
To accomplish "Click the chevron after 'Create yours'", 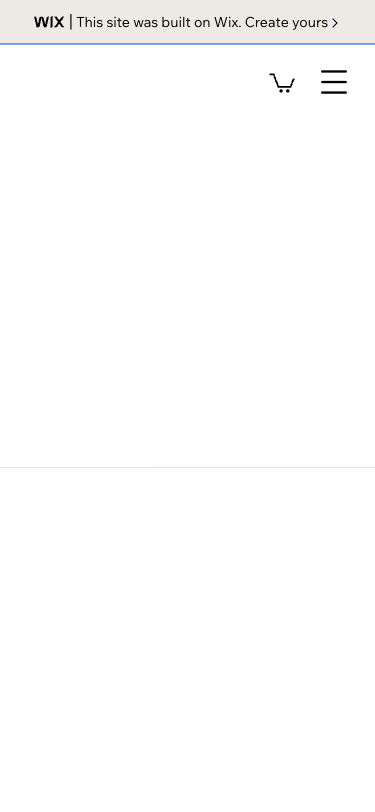I will [x=335, y=23].
